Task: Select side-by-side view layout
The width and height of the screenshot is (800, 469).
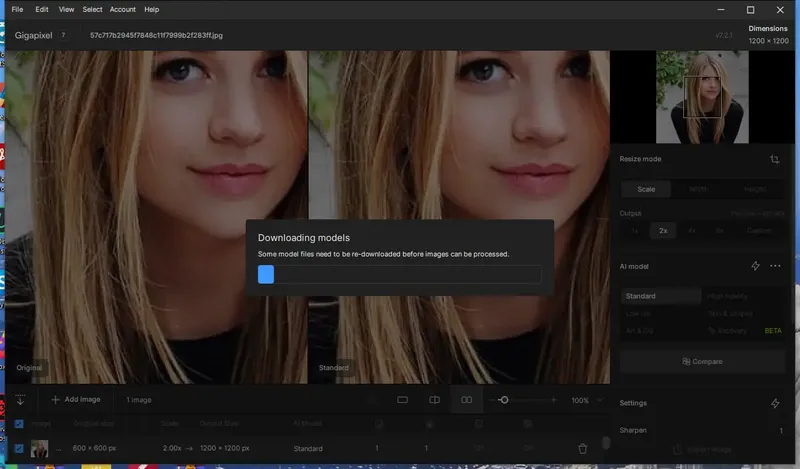Action: pos(466,400)
